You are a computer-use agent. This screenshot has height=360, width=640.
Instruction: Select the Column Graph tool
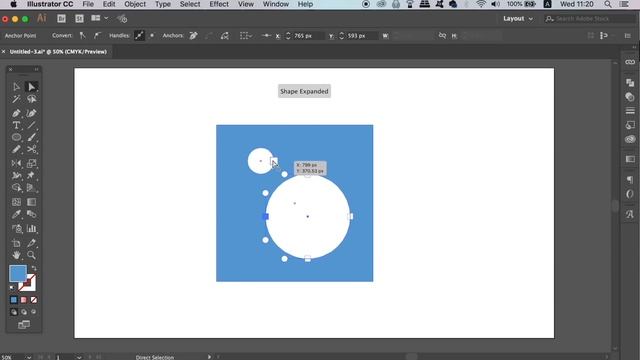pyautogui.click(x=31, y=229)
